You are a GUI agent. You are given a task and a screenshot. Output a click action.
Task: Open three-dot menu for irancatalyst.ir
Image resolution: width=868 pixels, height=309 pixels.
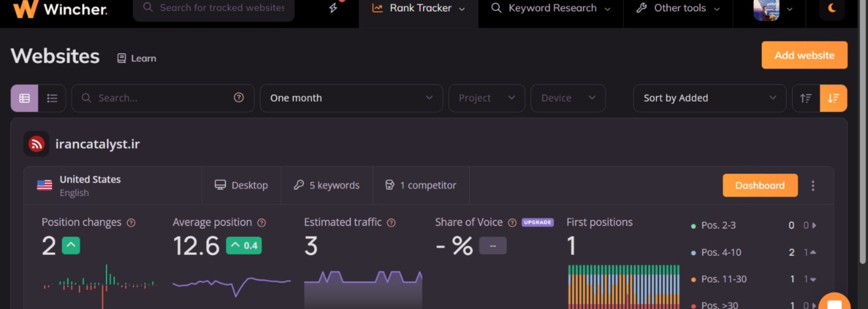coord(813,186)
